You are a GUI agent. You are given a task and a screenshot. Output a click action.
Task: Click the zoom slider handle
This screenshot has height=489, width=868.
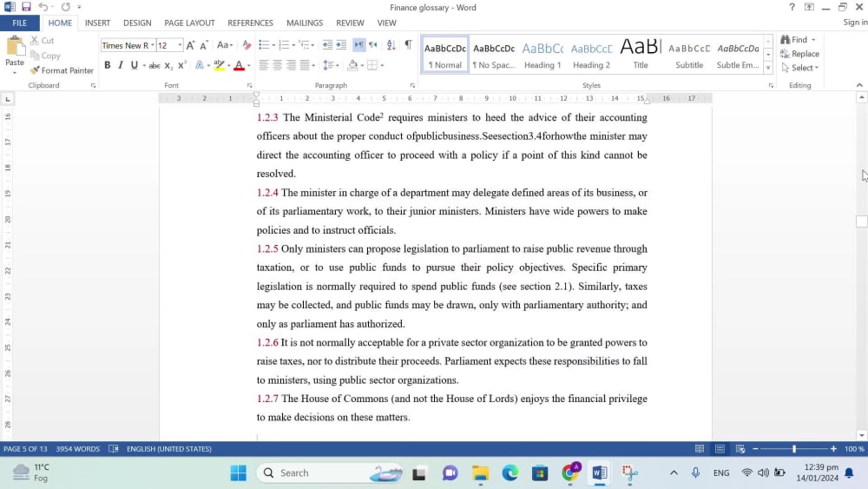coord(794,448)
